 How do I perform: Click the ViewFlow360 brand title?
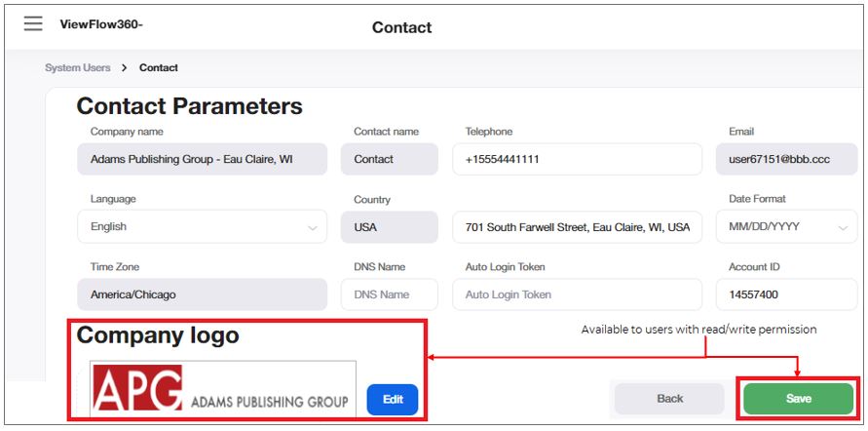tap(101, 24)
